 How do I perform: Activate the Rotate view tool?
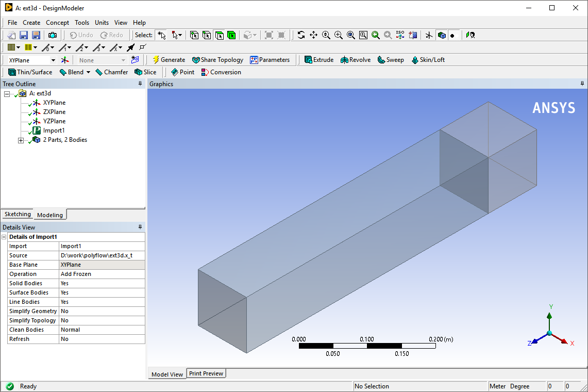pos(301,35)
